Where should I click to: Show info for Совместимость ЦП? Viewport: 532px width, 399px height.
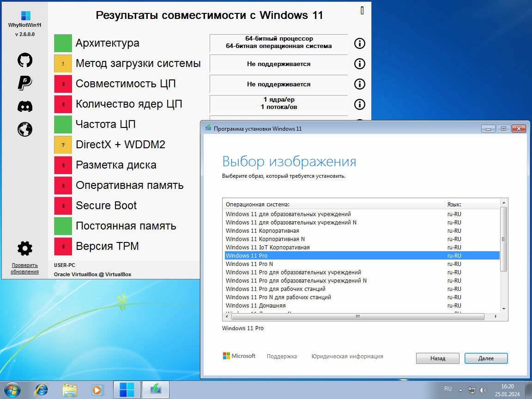[x=360, y=84]
